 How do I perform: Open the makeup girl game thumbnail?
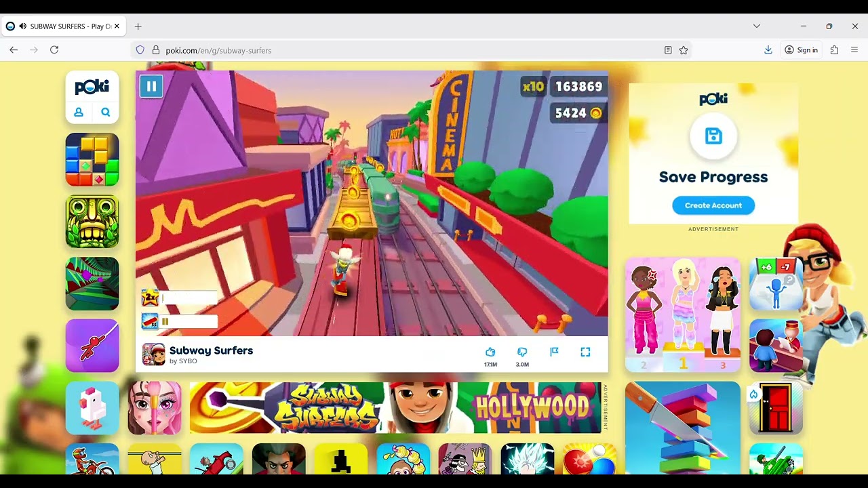point(155,408)
